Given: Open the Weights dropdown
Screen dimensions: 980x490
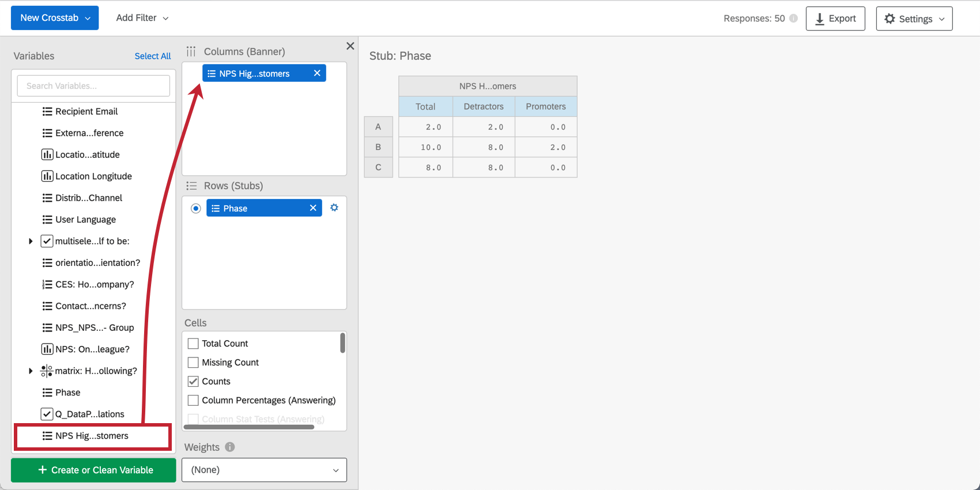Looking at the screenshot, I should (264, 470).
